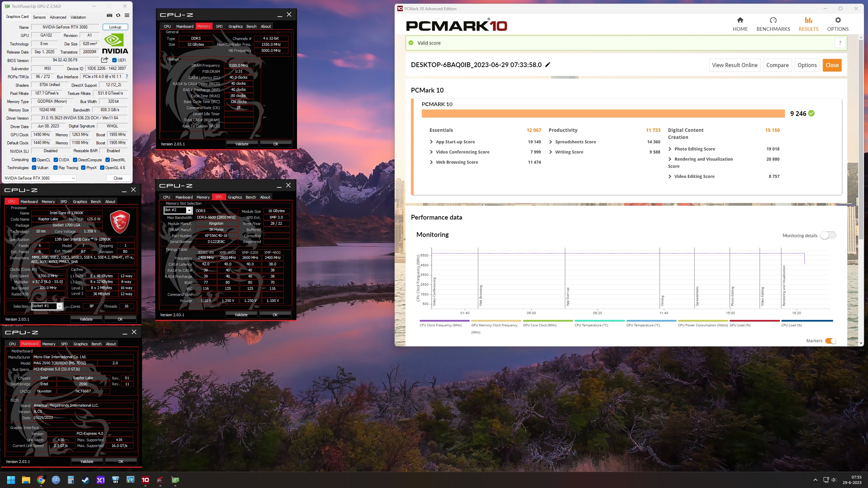Open the CPU-Z MSI taskbar icon
This screenshot has width=868, height=488.
click(160, 480)
